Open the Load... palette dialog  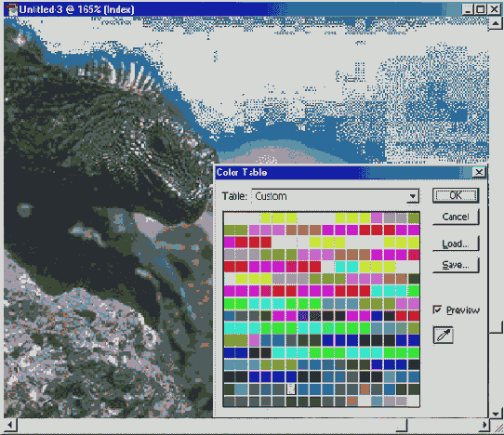point(456,244)
